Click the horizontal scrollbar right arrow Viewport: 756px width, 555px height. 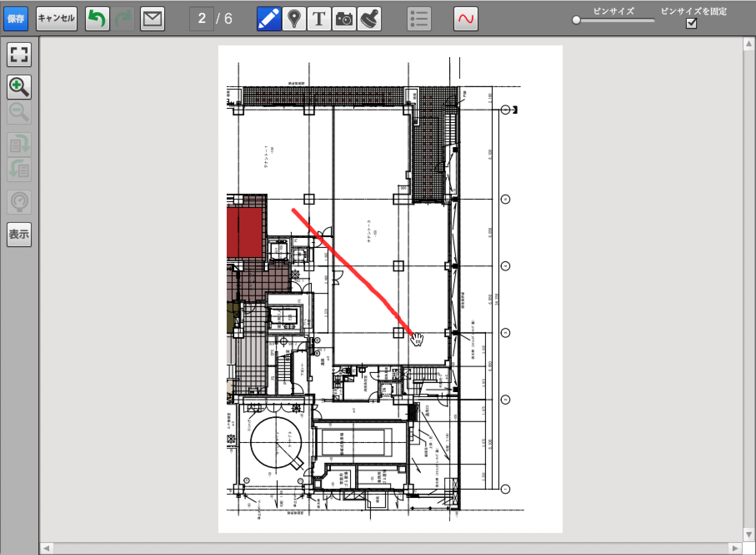(735, 548)
